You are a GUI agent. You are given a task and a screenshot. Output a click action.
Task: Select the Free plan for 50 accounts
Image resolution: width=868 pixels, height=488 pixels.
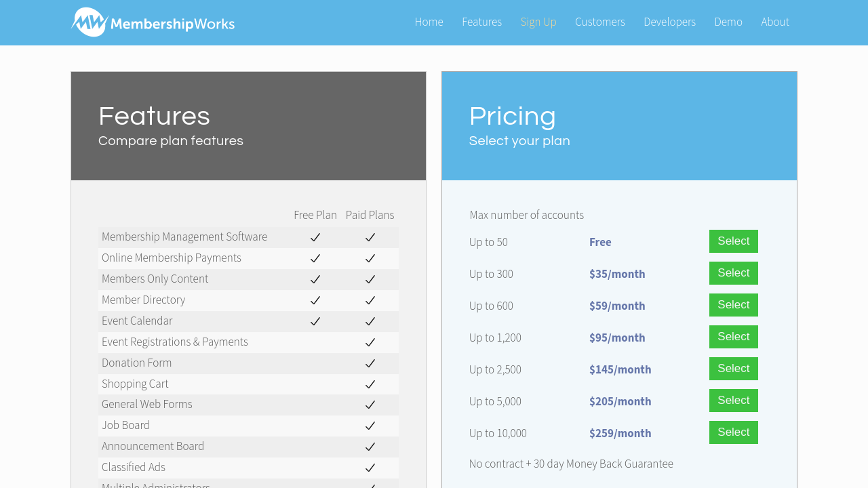pyautogui.click(x=733, y=241)
